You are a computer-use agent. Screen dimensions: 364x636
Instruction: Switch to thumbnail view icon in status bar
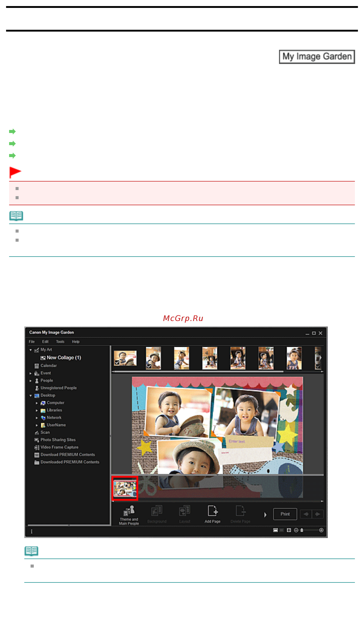point(276,530)
